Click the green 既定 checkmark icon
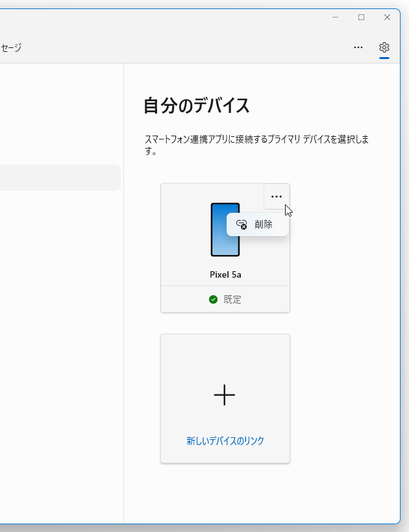This screenshot has width=409, height=532. [213, 300]
